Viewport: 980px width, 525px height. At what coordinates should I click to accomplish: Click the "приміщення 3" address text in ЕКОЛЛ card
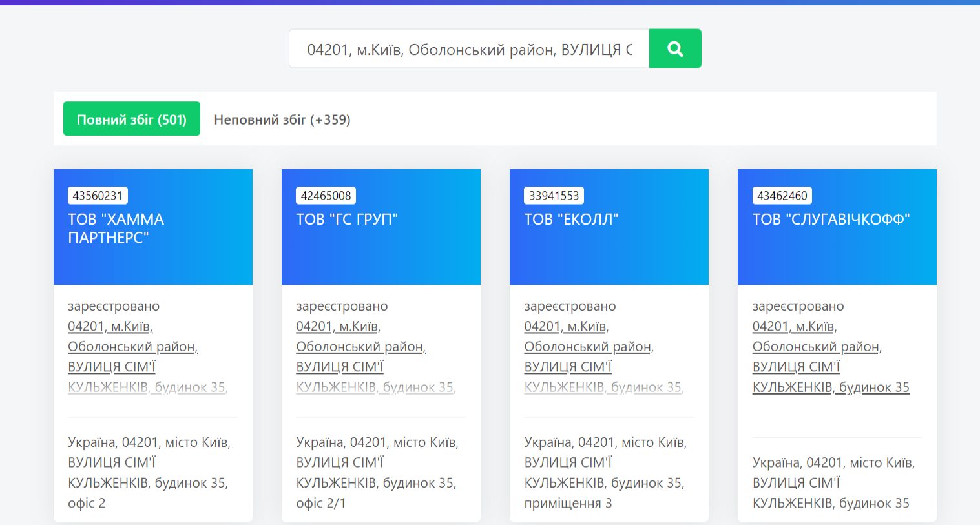click(568, 503)
